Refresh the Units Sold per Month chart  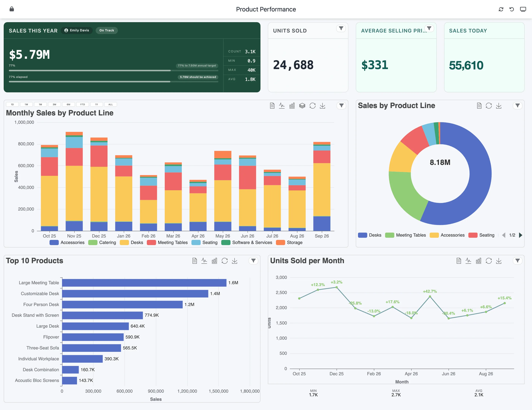point(489,261)
